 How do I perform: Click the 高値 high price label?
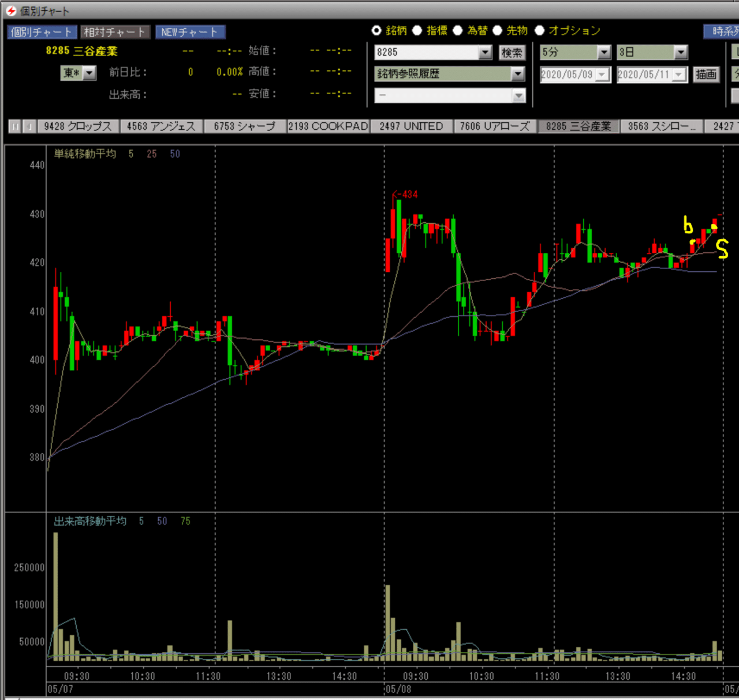(263, 72)
